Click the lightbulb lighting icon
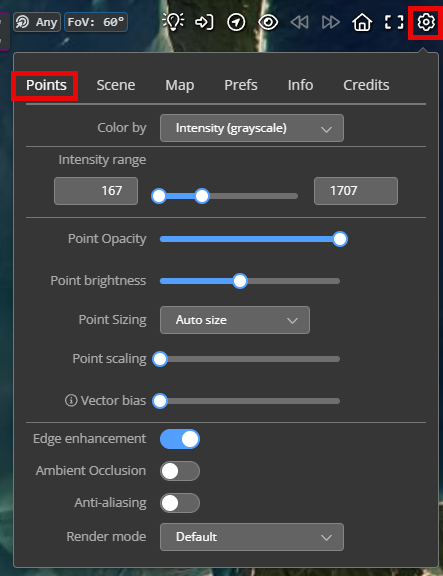Screen dimensions: 443x576 [x=173, y=22]
